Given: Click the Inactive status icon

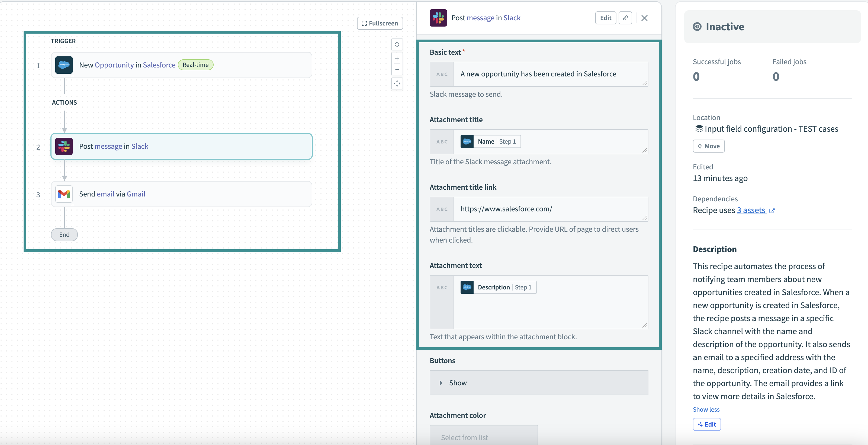Looking at the screenshot, I should pos(697,27).
